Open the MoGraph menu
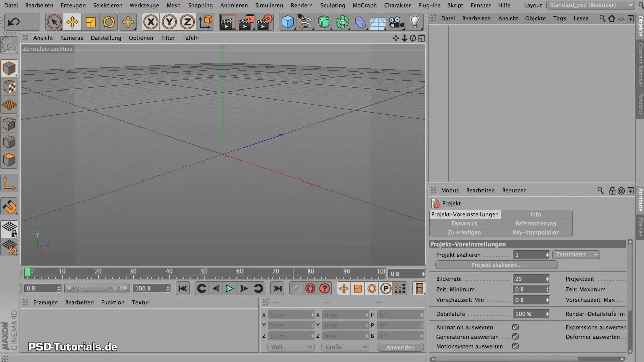644x362 pixels. point(364,5)
